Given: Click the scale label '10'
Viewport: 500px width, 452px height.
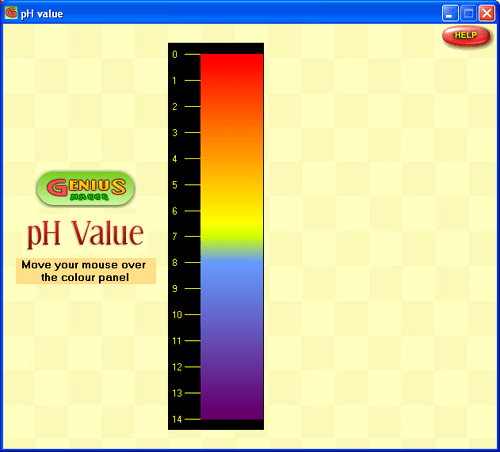Looking at the screenshot, I should tap(177, 315).
